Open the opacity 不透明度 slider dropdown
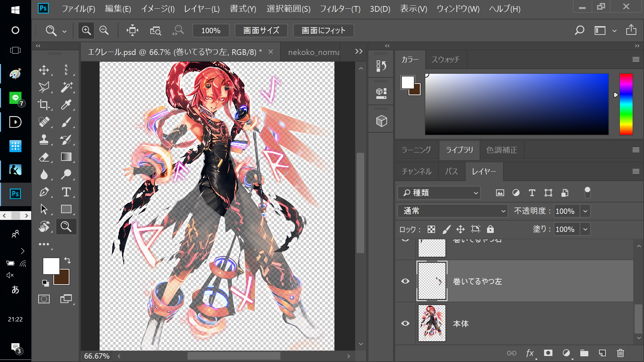 pos(585,211)
